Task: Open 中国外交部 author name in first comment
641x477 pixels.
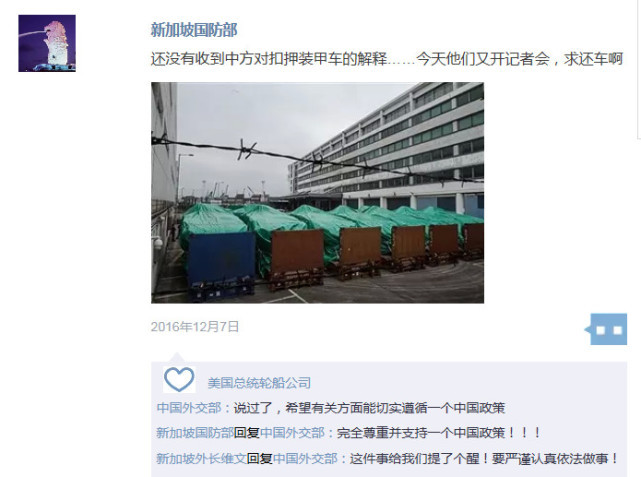Action: click(x=189, y=408)
